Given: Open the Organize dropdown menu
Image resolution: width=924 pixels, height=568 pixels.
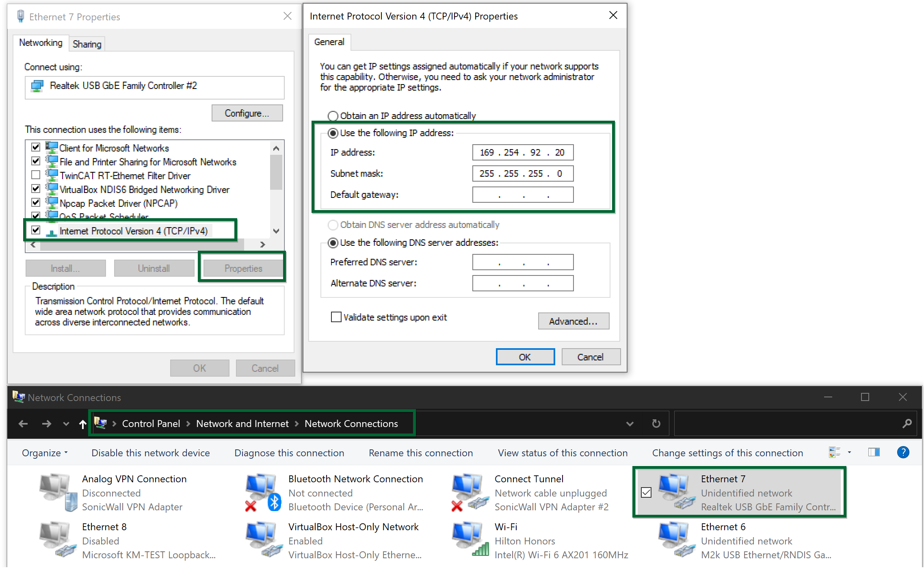Looking at the screenshot, I should tap(45, 453).
